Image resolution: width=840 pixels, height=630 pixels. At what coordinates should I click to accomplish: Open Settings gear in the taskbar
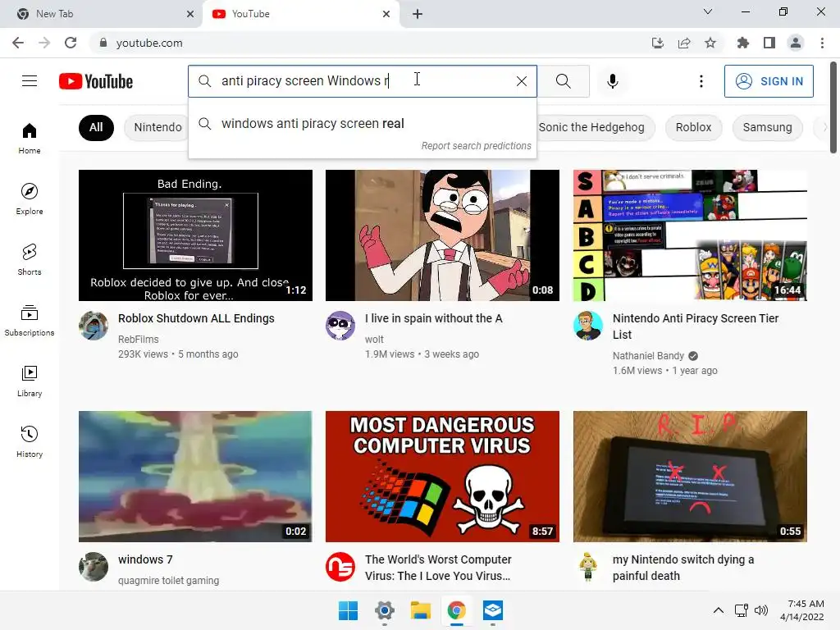click(384, 610)
